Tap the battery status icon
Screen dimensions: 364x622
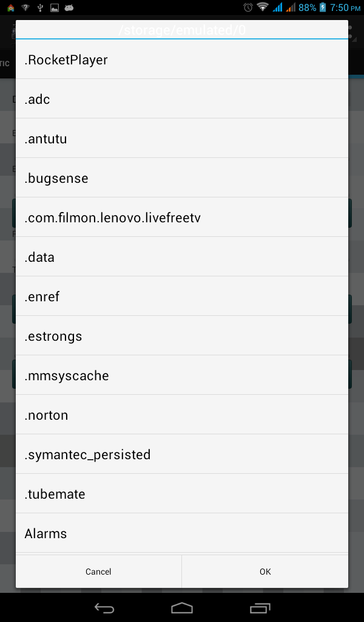pyautogui.click(x=323, y=7)
